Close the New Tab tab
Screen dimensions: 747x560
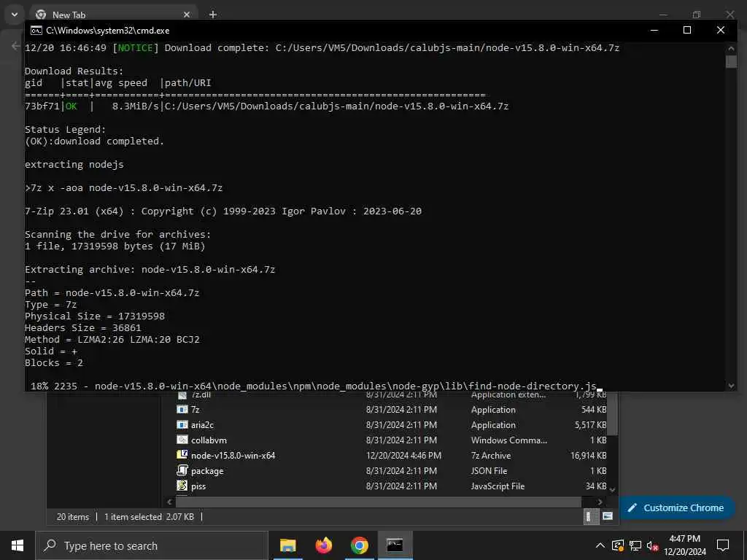(x=187, y=15)
